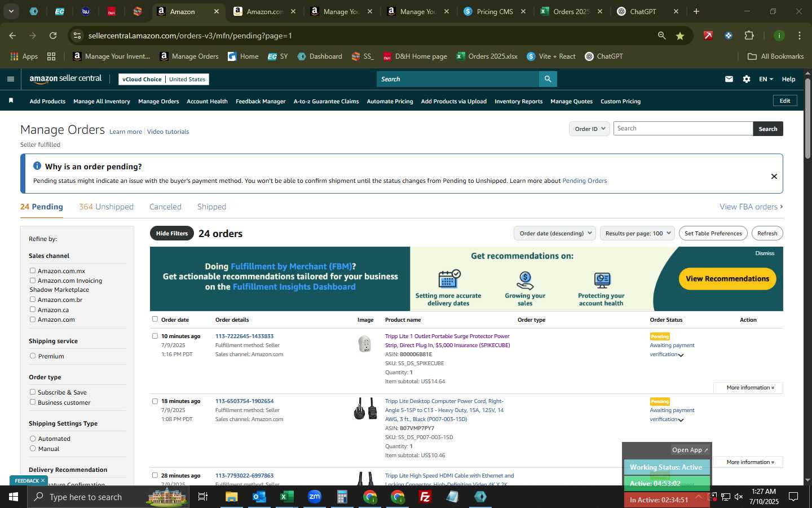Click the browser zoom magnifier icon in address bar
Viewport: 812px width, 508px height.
point(661,36)
